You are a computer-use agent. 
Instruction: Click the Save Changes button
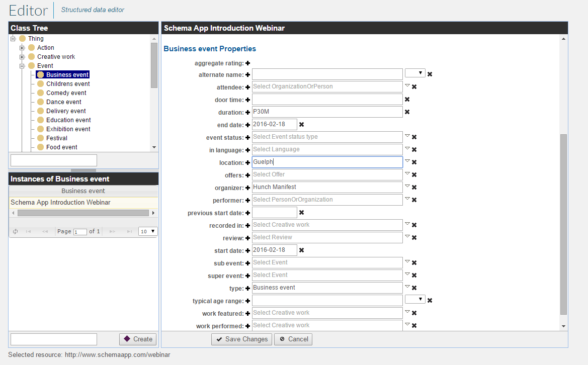[241, 339]
